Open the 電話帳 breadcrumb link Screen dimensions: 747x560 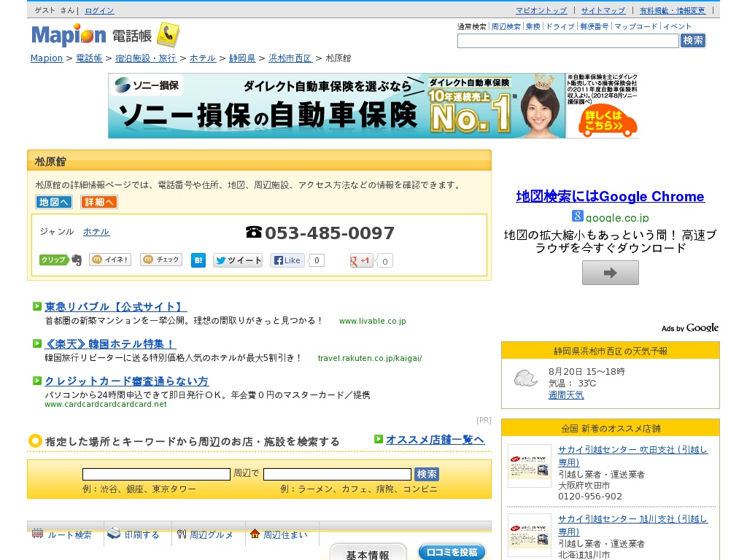(89, 58)
